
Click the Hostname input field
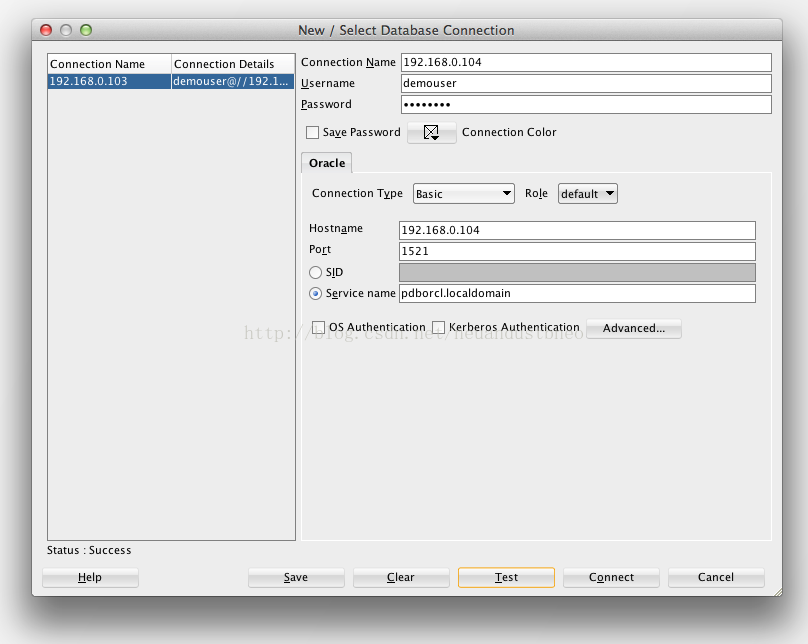(577, 230)
